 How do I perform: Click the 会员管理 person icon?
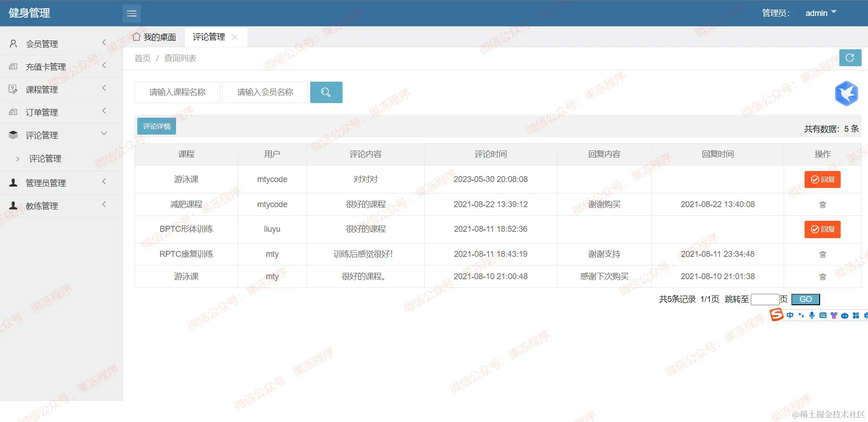click(13, 44)
